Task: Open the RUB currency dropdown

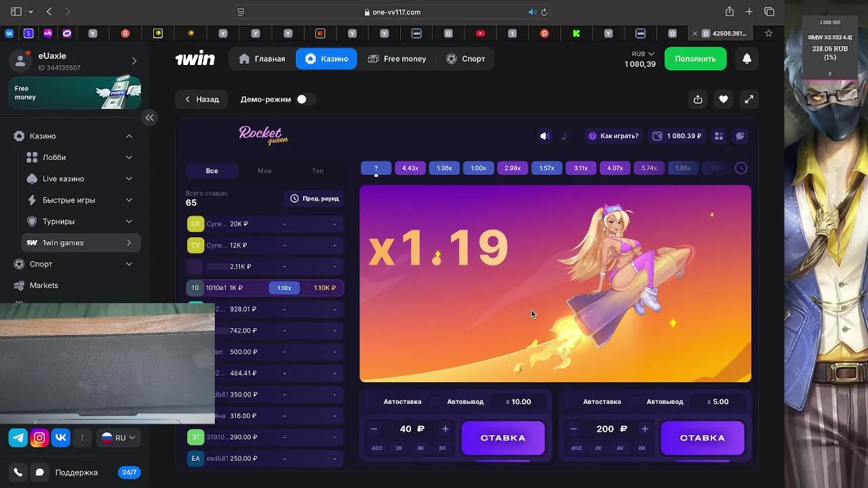Action: coord(643,54)
